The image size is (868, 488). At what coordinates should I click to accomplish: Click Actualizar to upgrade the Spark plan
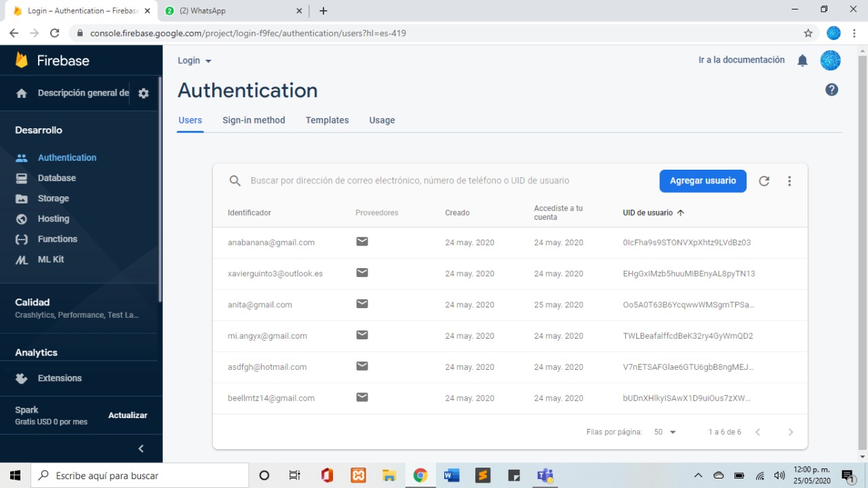[x=127, y=415]
